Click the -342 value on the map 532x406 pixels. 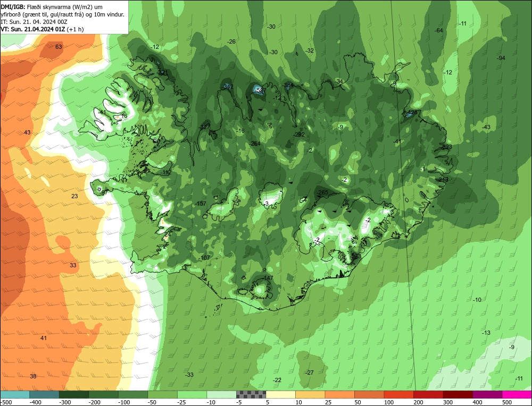pos(228,87)
